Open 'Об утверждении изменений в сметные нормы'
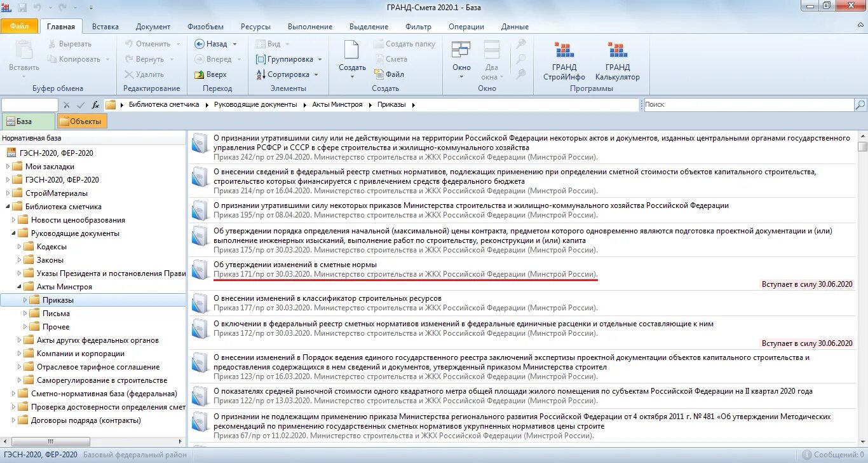 tap(295, 265)
